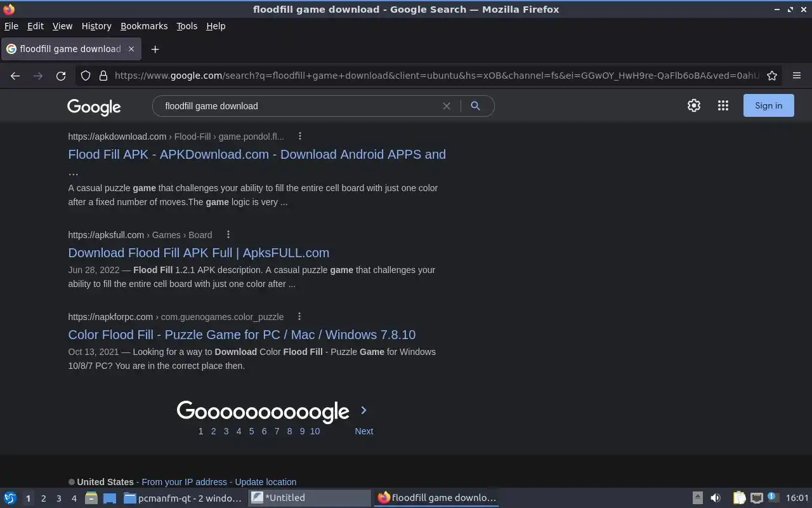Viewport: 812px width, 508px height.
Task: Click the notifications tray icon
Action: point(773,497)
